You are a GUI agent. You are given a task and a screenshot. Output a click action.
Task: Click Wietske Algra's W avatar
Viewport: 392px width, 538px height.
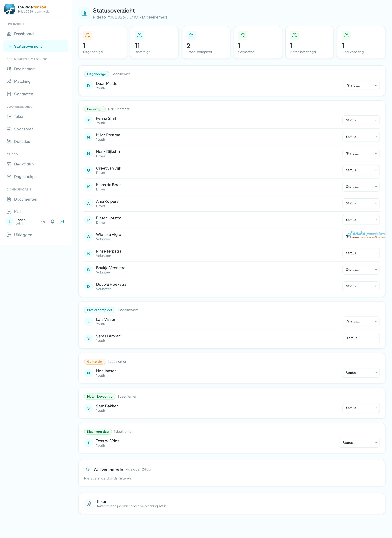point(88,237)
